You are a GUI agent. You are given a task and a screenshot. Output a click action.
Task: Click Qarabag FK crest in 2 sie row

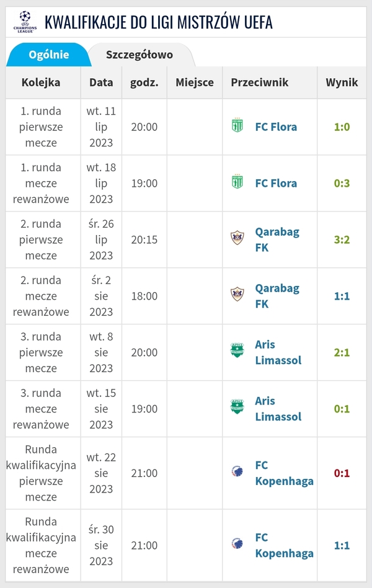[237, 296]
